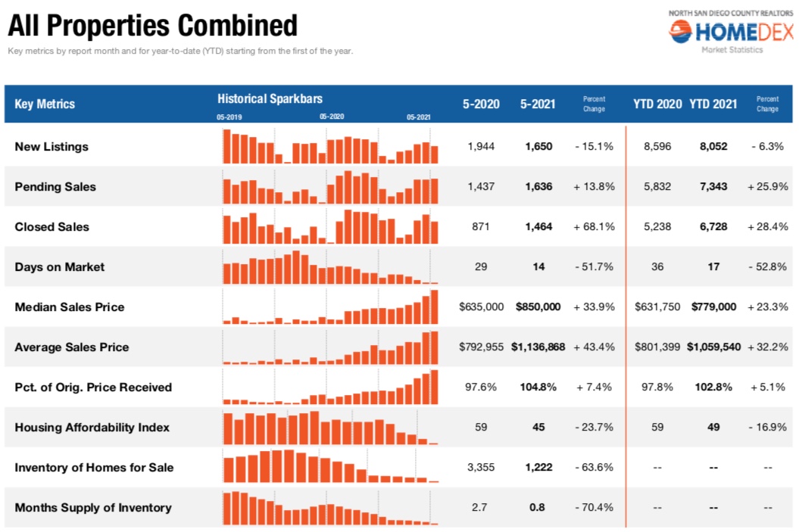
Task: Click the Key Metrics column header
Action: click(x=45, y=104)
